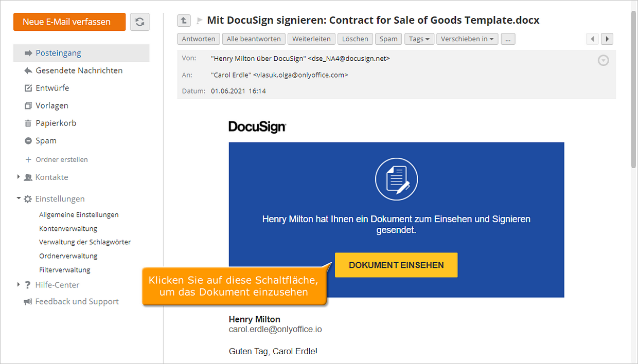The width and height of the screenshot is (638, 364).
Task: Open Allgemeine Einstellungen
Action: coord(79,214)
